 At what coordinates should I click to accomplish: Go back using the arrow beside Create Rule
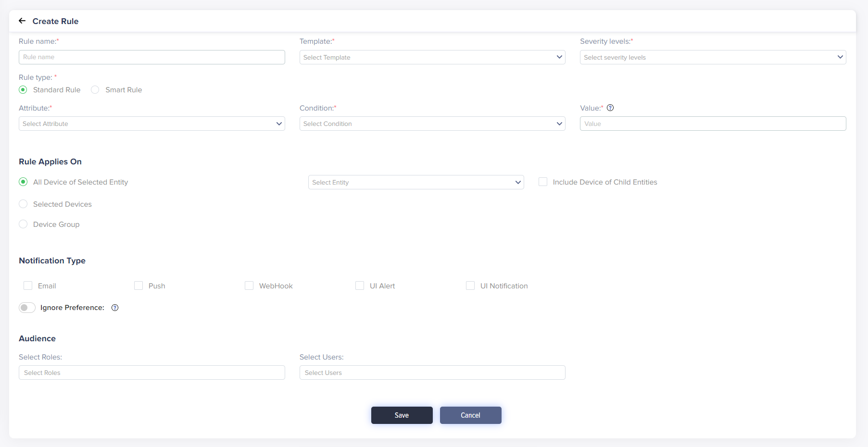click(22, 21)
